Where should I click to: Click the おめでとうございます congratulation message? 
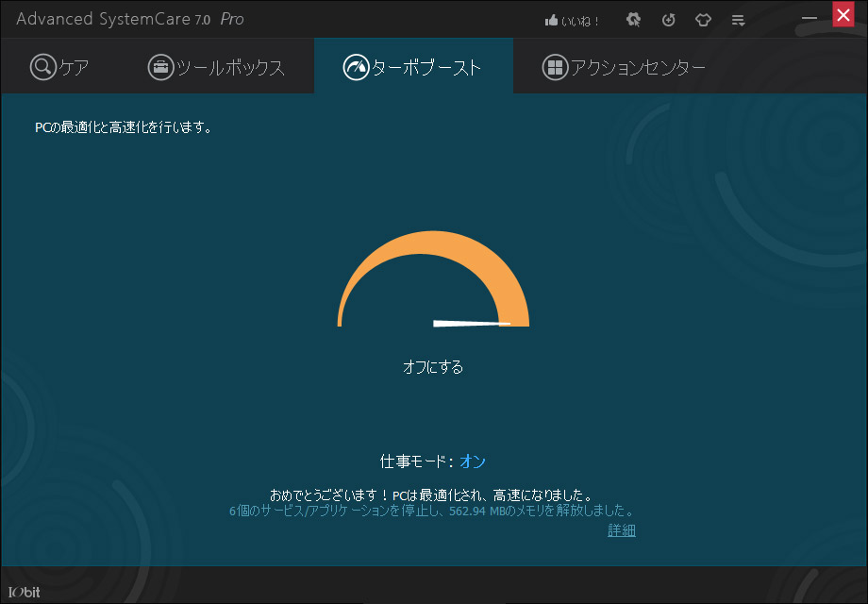[x=431, y=495]
